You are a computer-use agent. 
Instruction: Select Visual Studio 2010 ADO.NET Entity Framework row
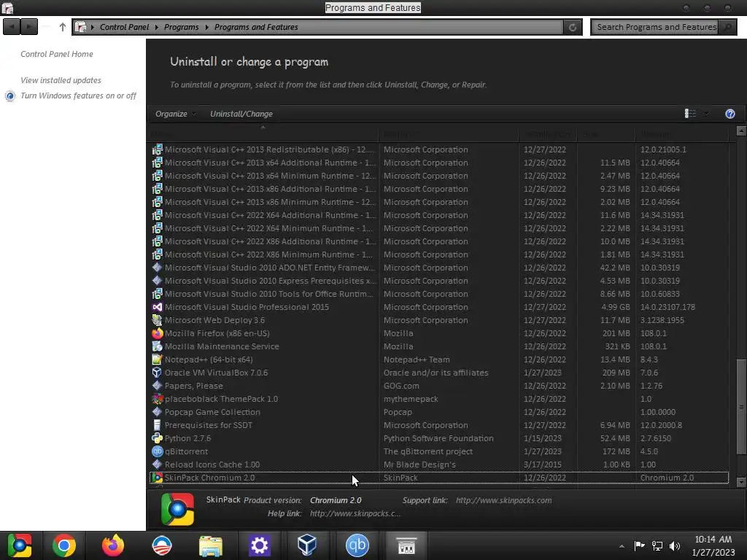tap(438, 268)
